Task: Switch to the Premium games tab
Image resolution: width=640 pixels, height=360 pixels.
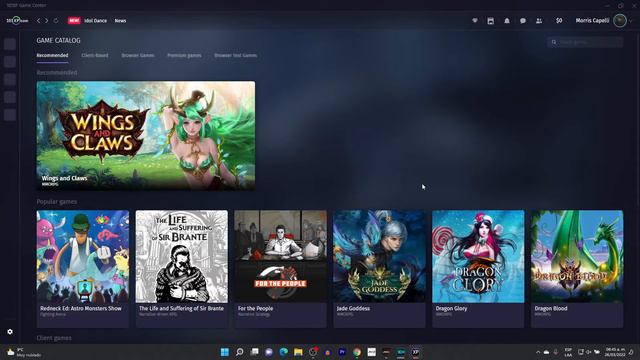Action: pyautogui.click(x=184, y=56)
